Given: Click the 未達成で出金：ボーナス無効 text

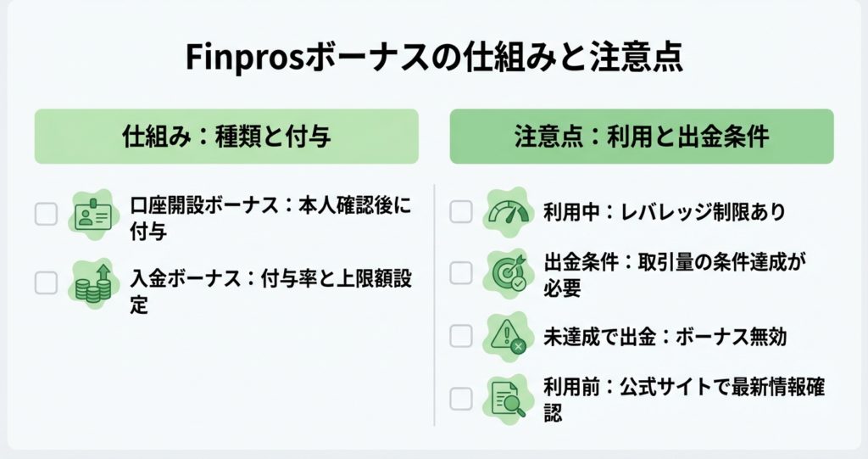Looking at the screenshot, I should (x=665, y=337).
